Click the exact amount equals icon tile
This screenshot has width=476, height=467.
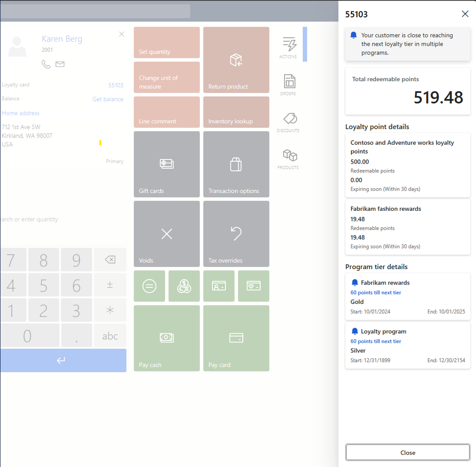point(149,286)
